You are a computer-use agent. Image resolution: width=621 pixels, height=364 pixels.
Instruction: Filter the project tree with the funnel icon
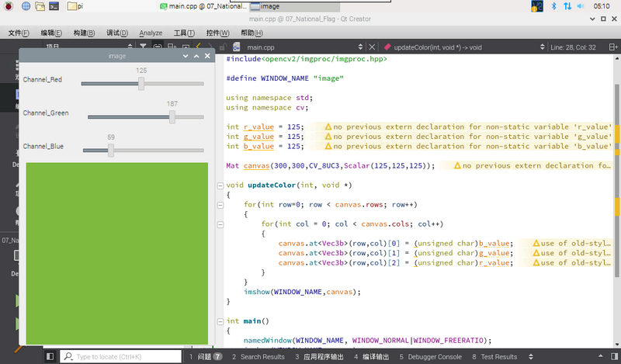143,47
